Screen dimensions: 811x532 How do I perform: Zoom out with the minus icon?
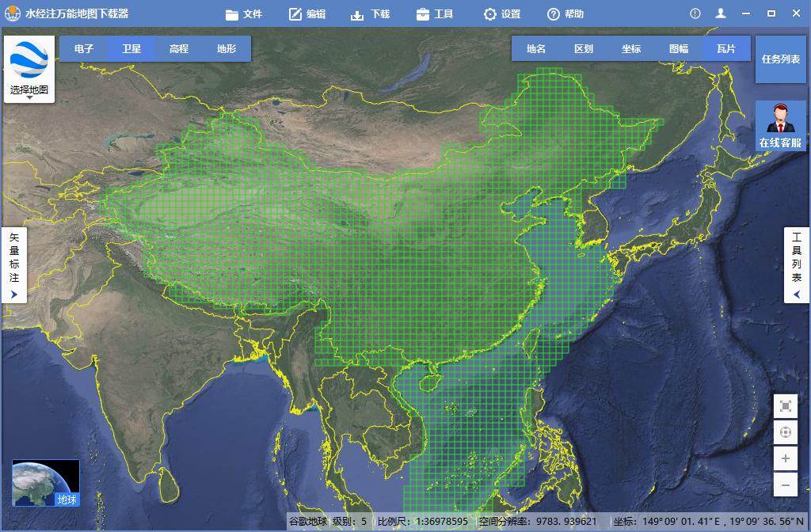tap(785, 484)
